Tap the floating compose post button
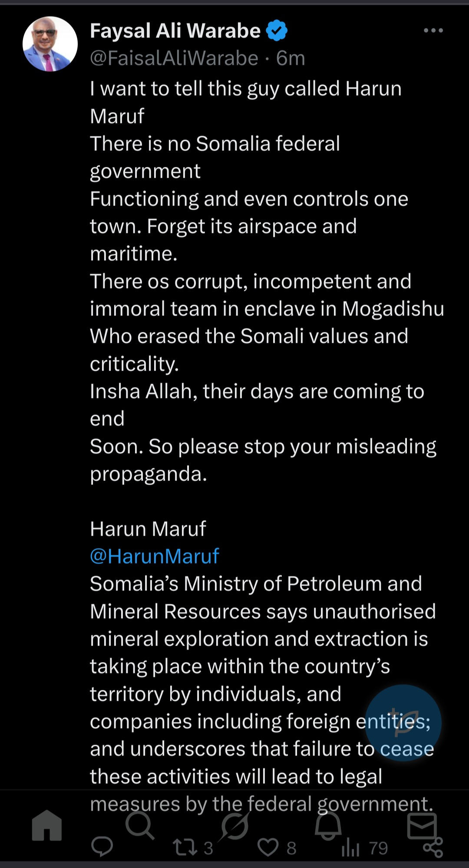 click(x=403, y=722)
